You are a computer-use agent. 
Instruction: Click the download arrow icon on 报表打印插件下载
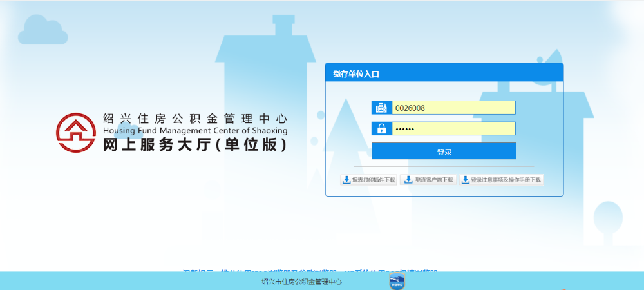point(346,180)
